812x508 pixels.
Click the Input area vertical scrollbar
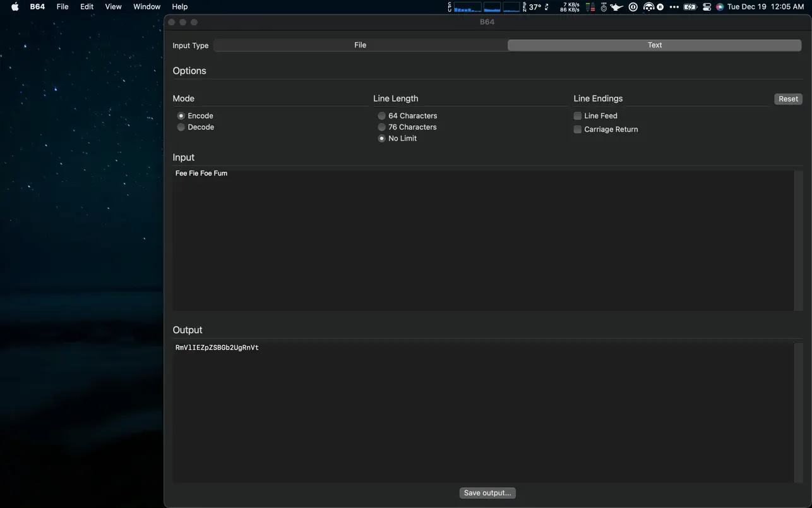tap(798, 240)
